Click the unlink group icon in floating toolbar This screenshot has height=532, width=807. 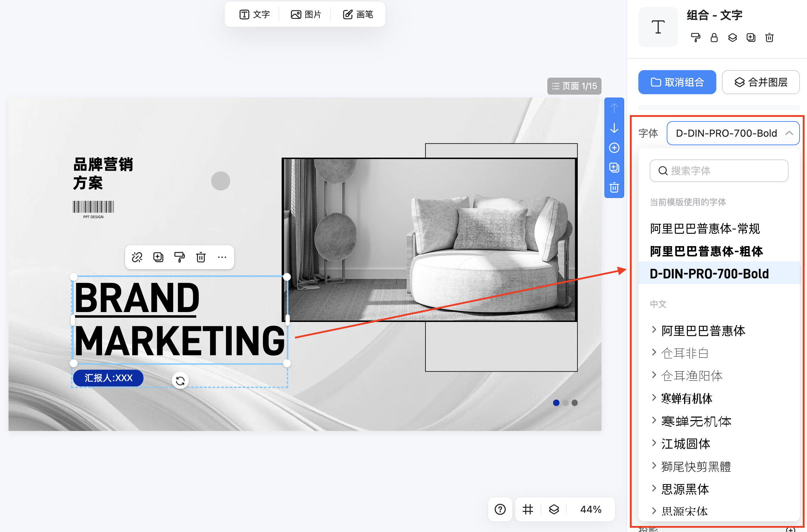[137, 257]
